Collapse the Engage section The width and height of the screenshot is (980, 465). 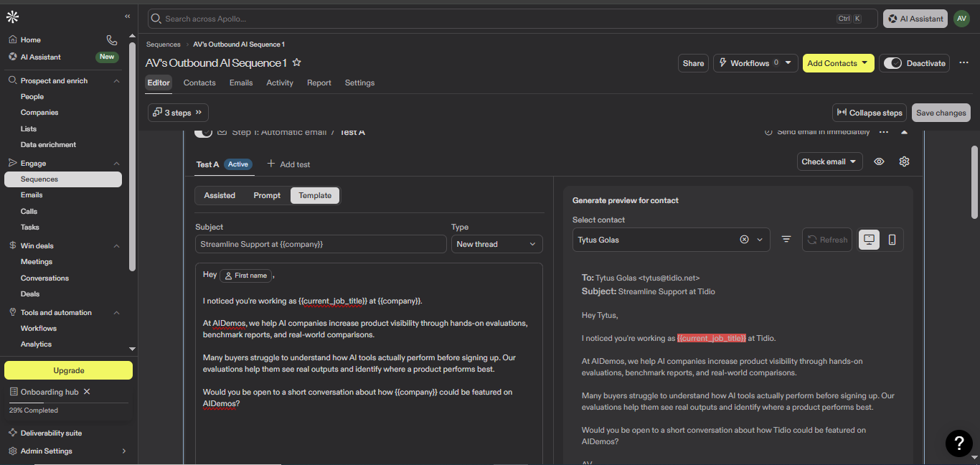[x=116, y=164]
